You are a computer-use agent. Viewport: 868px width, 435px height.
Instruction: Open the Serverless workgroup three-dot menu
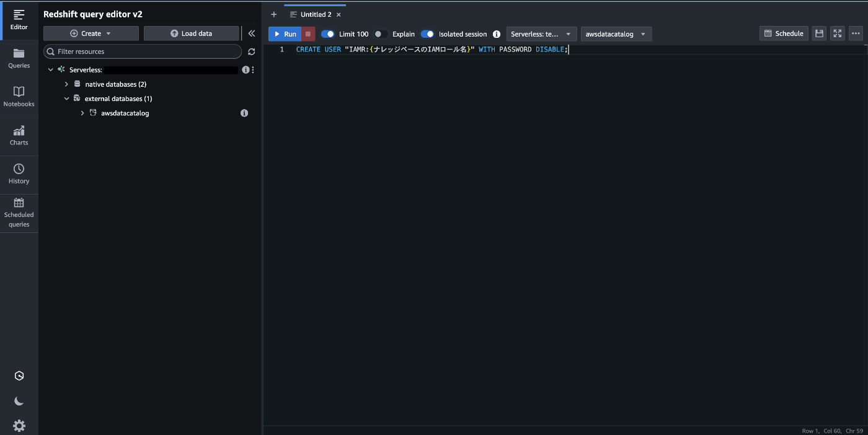(x=253, y=70)
